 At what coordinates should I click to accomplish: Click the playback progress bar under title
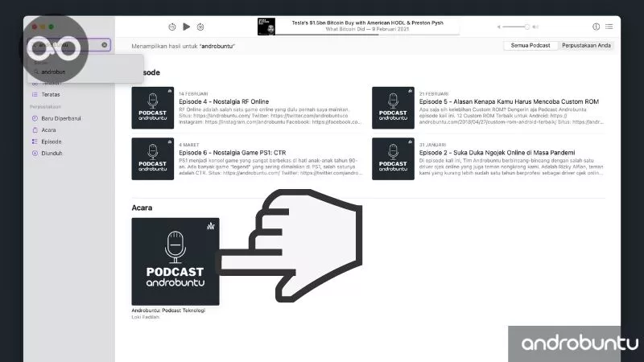(x=367, y=35)
